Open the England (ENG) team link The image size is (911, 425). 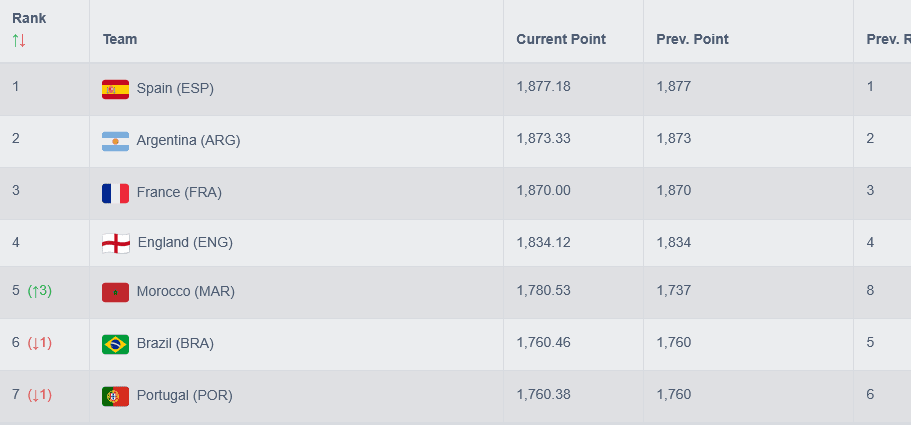point(185,242)
